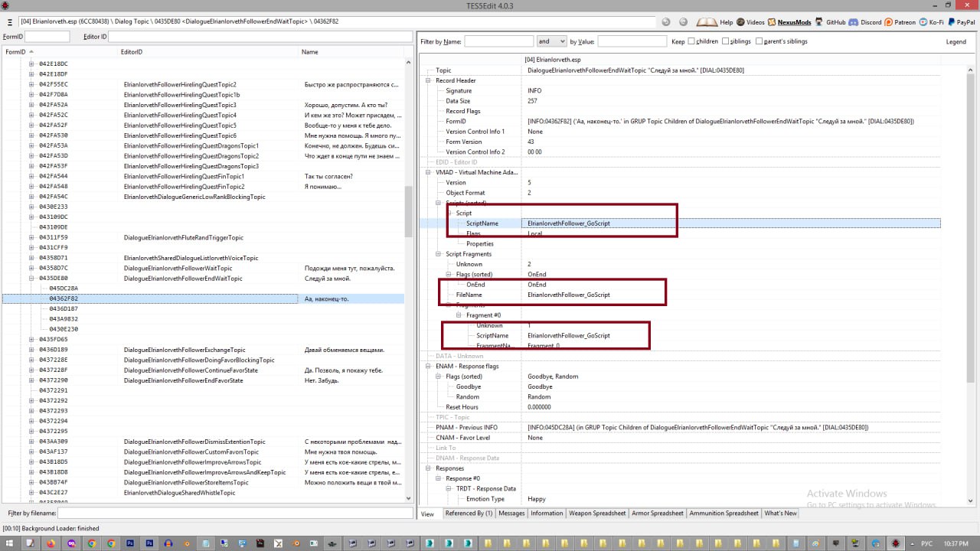Open Help via the book icon

[x=714, y=22]
